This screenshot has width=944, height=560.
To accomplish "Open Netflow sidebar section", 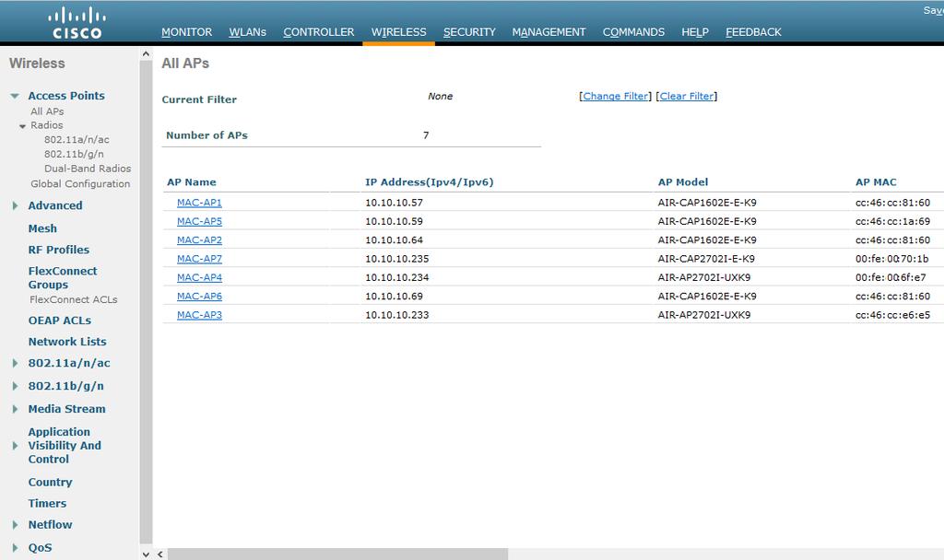I will (50, 525).
